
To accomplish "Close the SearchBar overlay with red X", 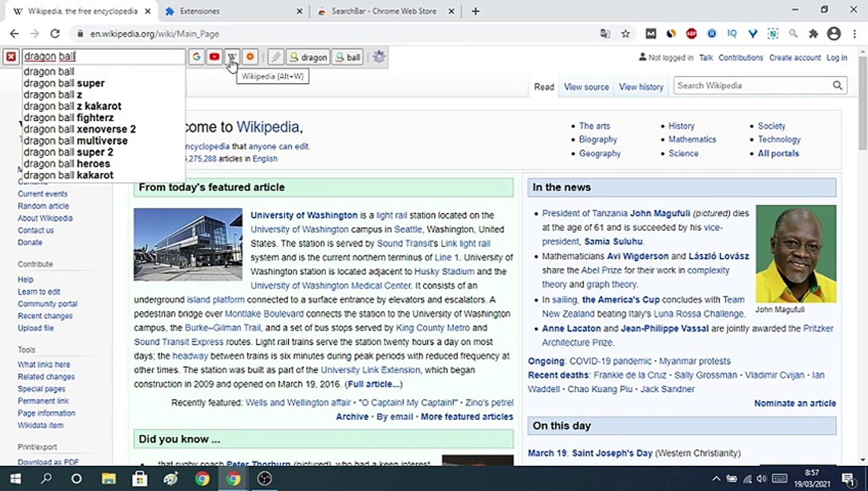I will 11,57.
